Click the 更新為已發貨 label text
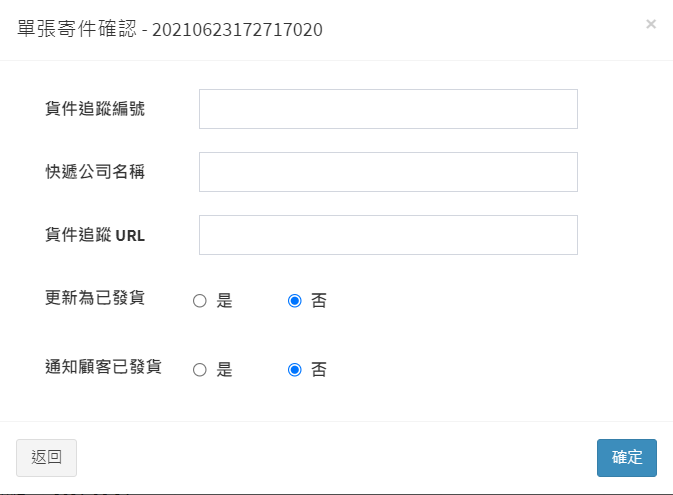Viewport: 673px width, 495px height. coord(95,298)
